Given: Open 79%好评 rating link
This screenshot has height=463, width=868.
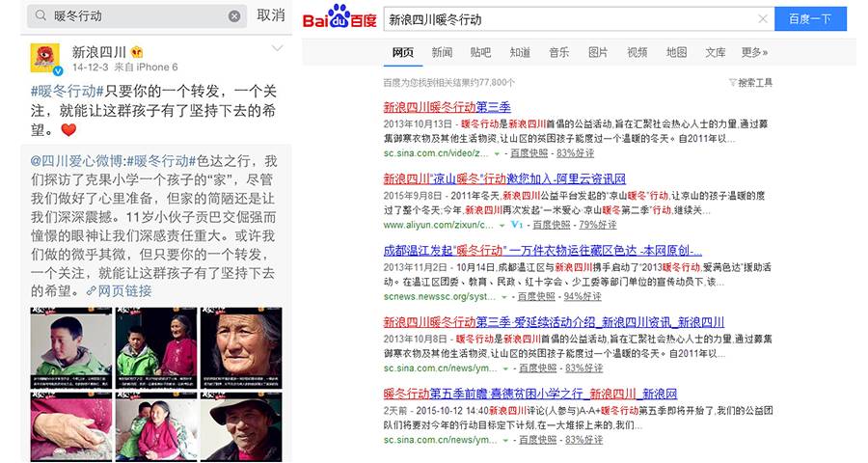Looking at the screenshot, I should click(597, 225).
